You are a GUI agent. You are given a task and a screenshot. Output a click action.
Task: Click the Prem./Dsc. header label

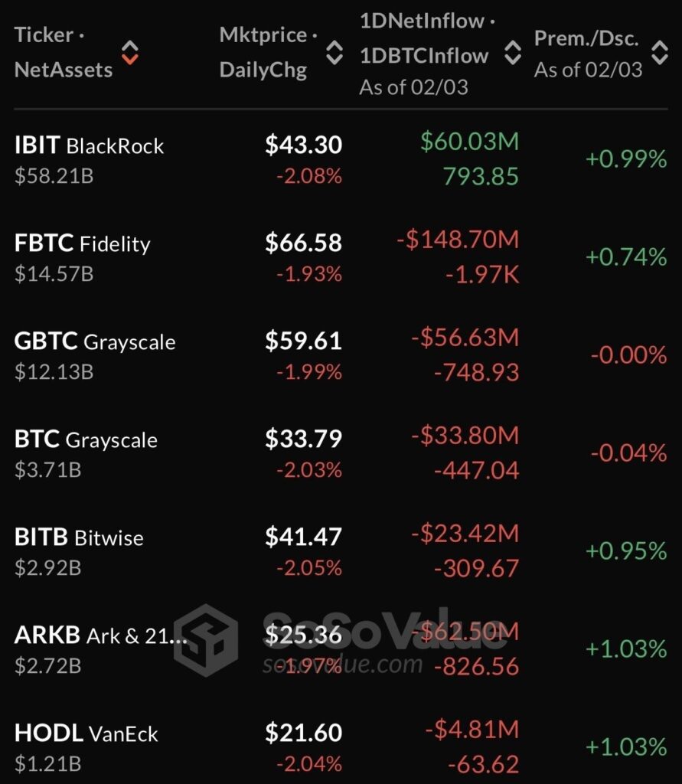pos(586,39)
